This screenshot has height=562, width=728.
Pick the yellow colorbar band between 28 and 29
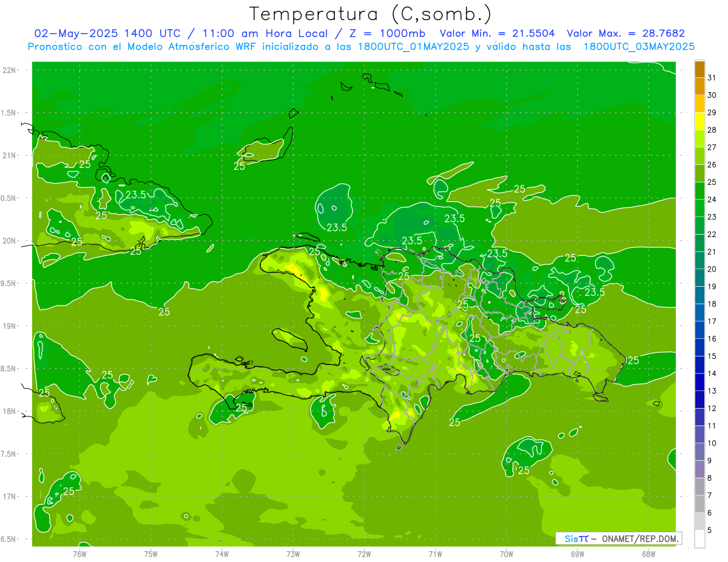699,121
